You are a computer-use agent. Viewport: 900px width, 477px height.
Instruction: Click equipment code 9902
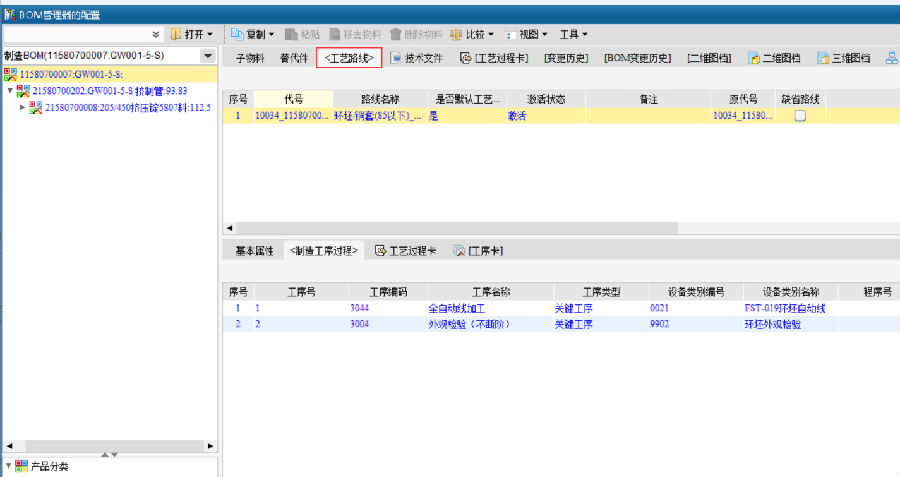(660, 324)
